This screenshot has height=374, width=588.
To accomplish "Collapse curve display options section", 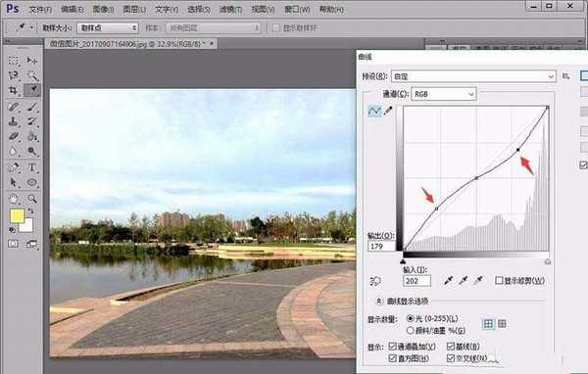I will (379, 301).
